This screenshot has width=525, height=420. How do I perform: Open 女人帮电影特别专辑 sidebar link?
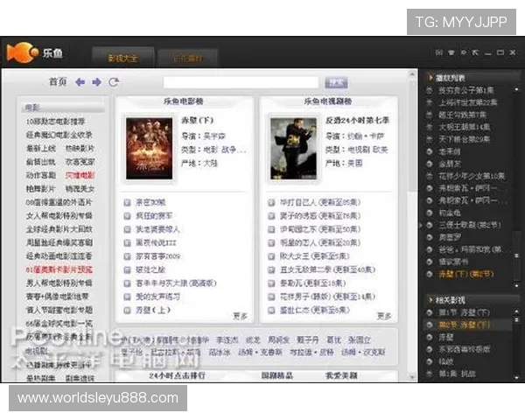(x=59, y=216)
